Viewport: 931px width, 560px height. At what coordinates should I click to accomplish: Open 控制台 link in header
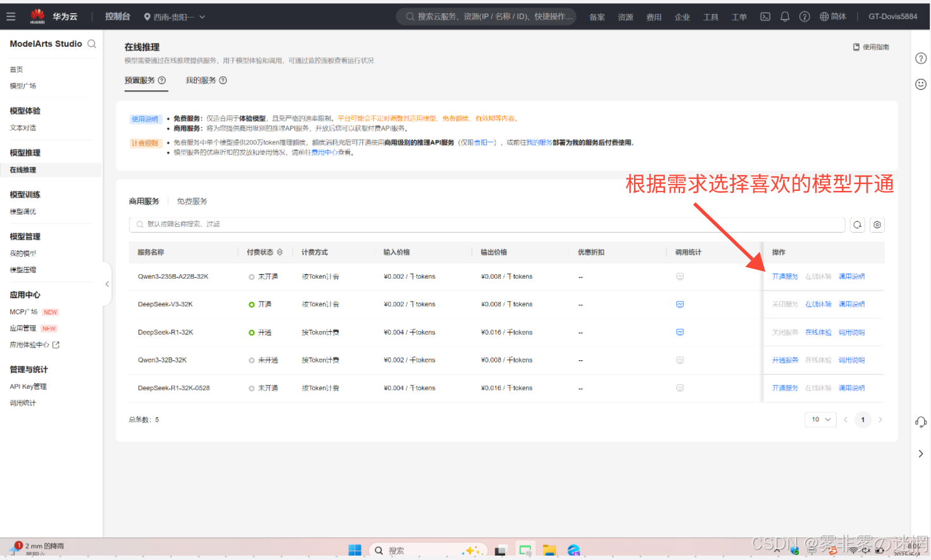click(118, 16)
